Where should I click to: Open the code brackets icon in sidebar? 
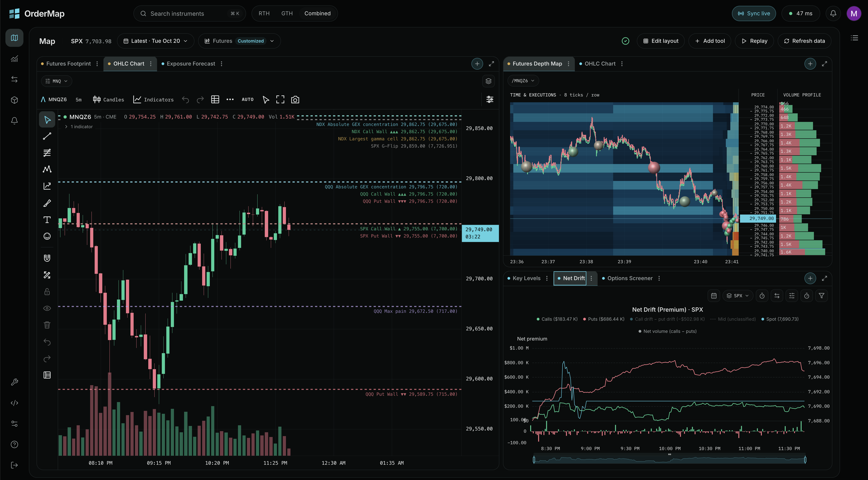click(14, 403)
